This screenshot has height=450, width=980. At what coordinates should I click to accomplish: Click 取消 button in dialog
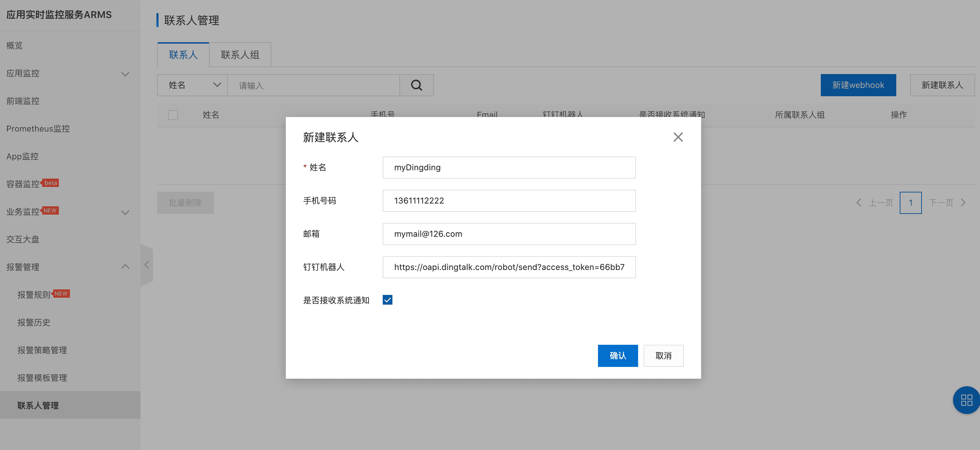pyautogui.click(x=663, y=355)
